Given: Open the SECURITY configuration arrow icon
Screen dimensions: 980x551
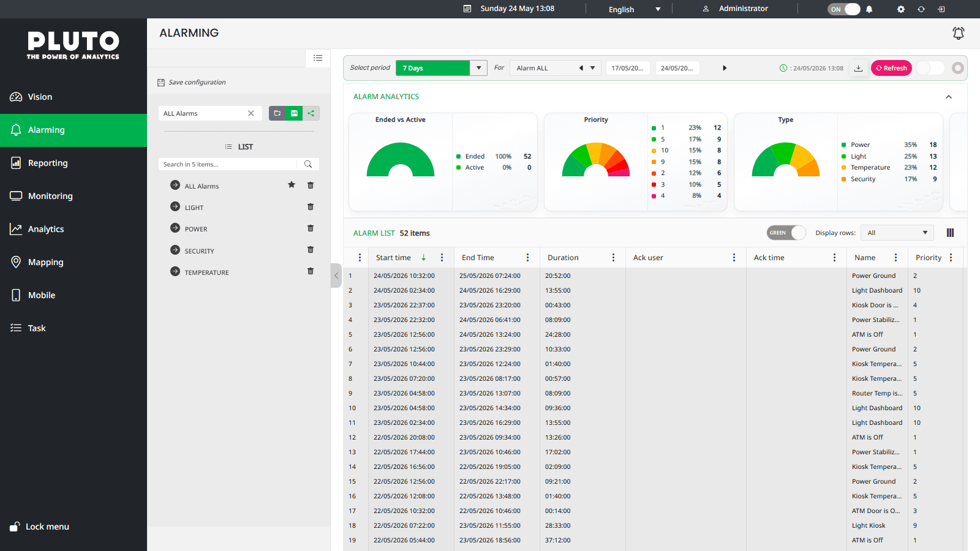Looking at the screenshot, I should point(175,250).
